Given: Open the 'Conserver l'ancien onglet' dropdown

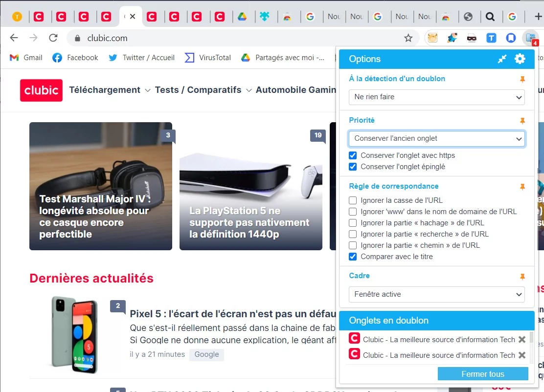Looking at the screenshot, I should (x=436, y=139).
